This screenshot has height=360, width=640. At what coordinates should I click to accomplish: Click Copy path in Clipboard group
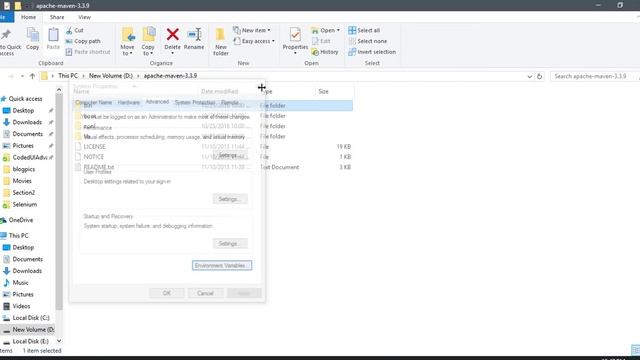(83, 41)
